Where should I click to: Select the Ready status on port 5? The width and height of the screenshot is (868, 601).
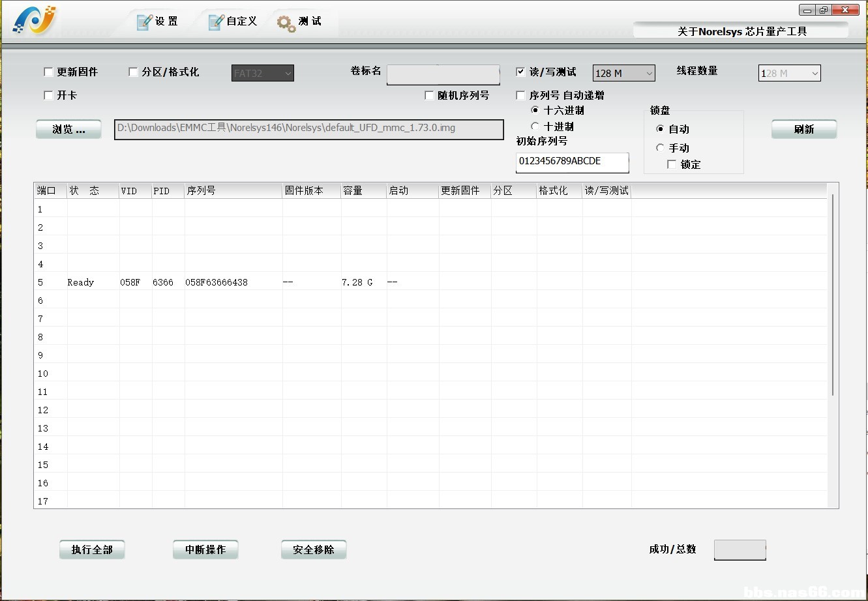pos(81,282)
